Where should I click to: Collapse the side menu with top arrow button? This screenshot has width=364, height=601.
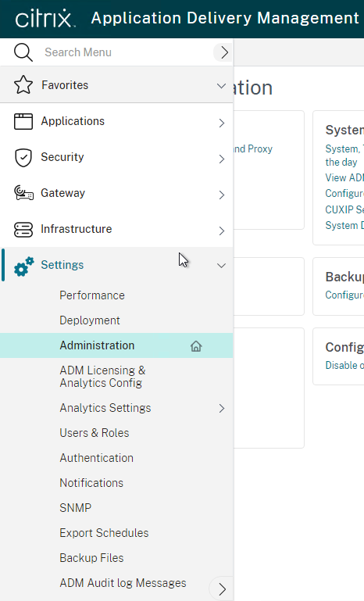tap(223, 52)
